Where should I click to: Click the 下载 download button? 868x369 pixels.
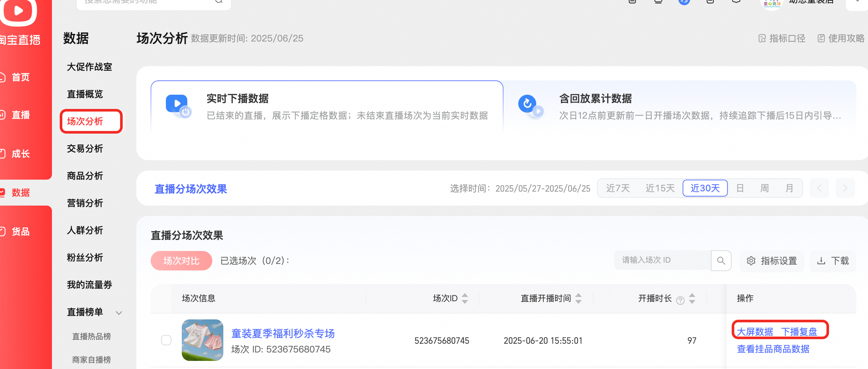pyautogui.click(x=833, y=261)
